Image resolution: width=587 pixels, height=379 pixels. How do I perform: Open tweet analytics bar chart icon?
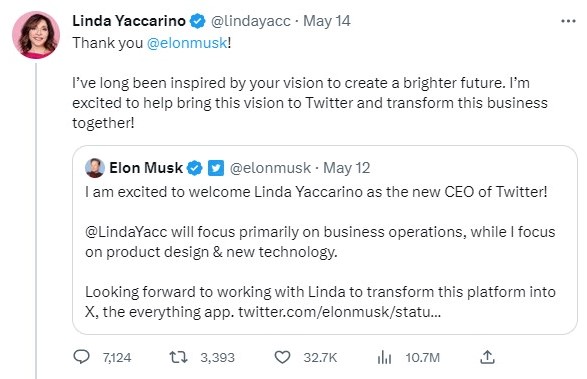(x=384, y=357)
